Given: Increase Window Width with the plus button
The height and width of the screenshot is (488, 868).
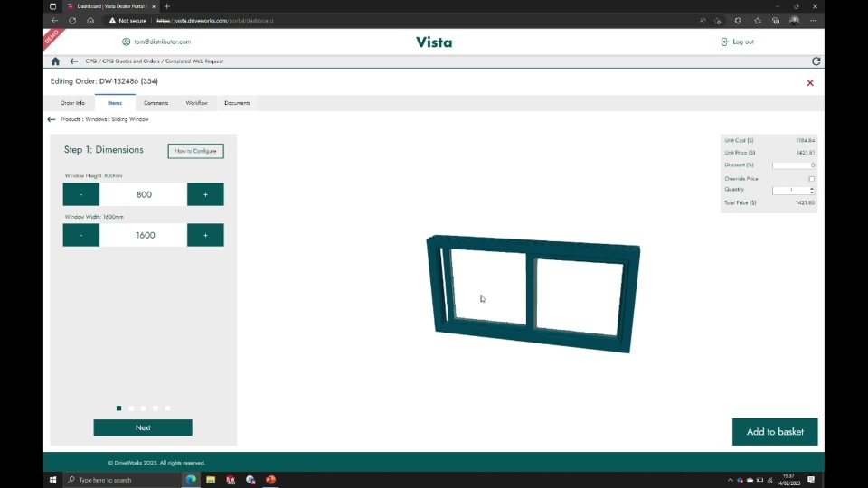Looking at the screenshot, I should click(x=205, y=235).
